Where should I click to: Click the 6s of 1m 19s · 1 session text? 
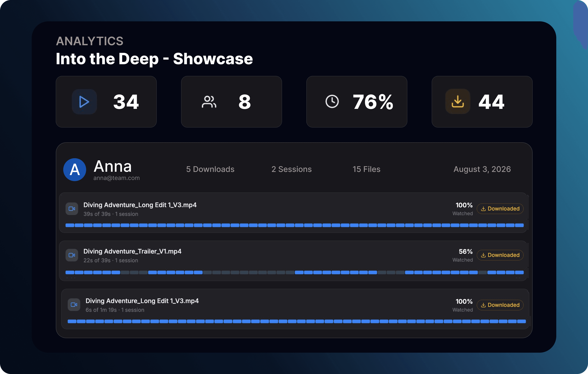point(115,310)
